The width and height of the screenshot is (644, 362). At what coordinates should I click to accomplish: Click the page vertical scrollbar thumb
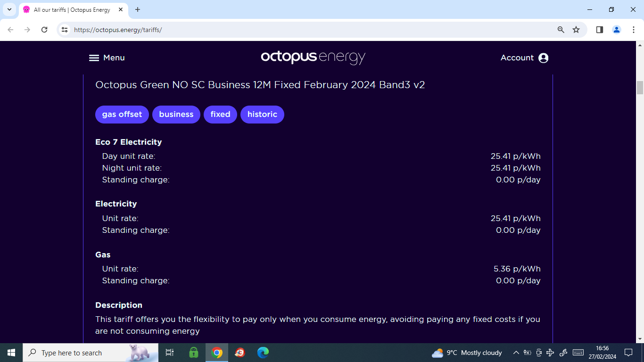coord(640,88)
